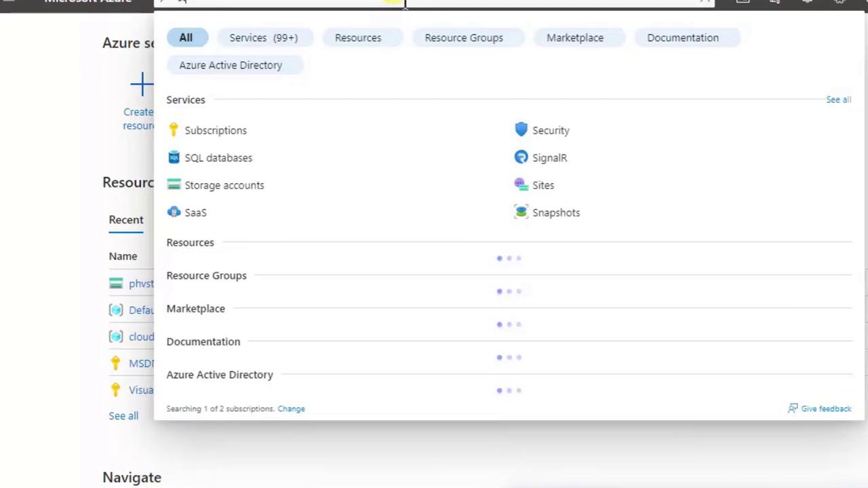Open the Snapshots service icon
The image size is (868, 488).
pyautogui.click(x=521, y=212)
